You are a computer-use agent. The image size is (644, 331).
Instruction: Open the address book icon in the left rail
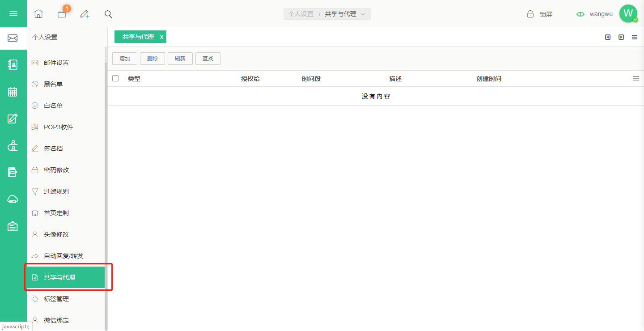tap(13, 65)
